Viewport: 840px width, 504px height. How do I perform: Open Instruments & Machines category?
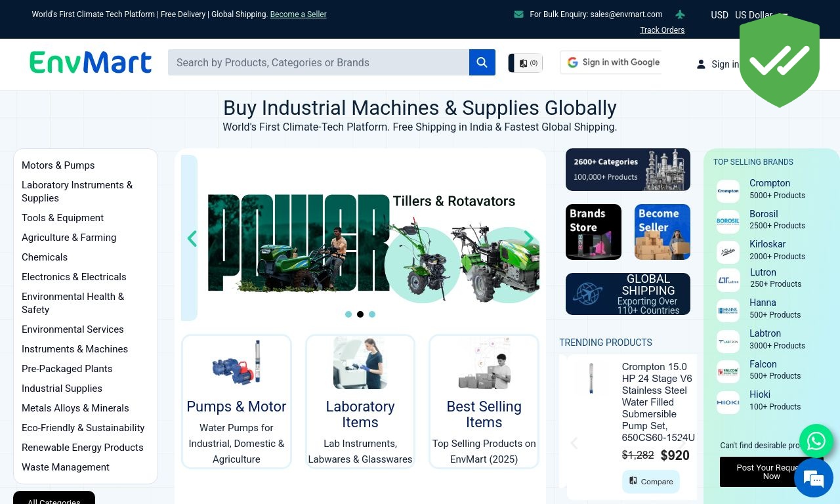pos(75,349)
